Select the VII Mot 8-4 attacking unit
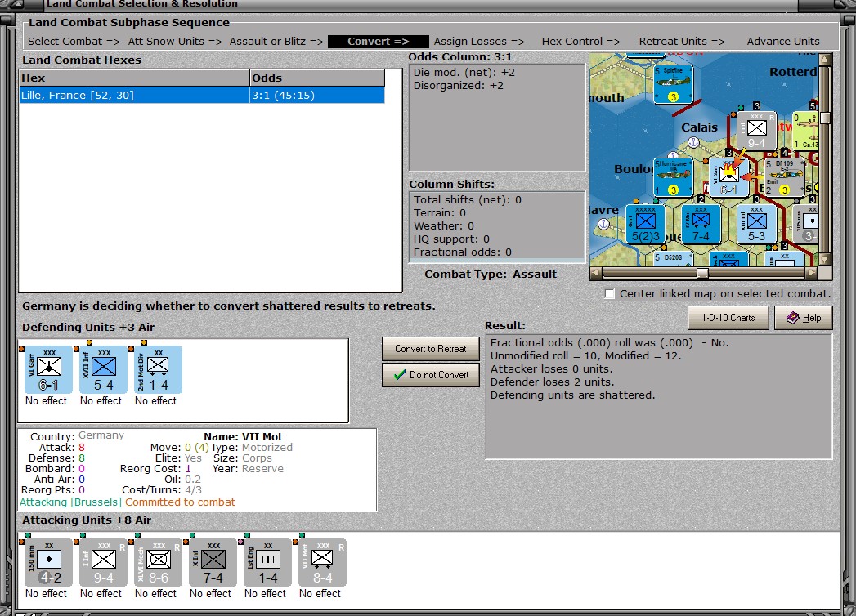Screen dimensions: 856x616 323,563
